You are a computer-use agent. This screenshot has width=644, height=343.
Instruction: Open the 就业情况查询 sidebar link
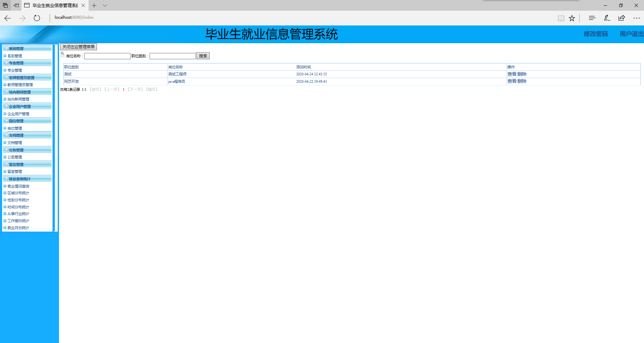pos(18,186)
